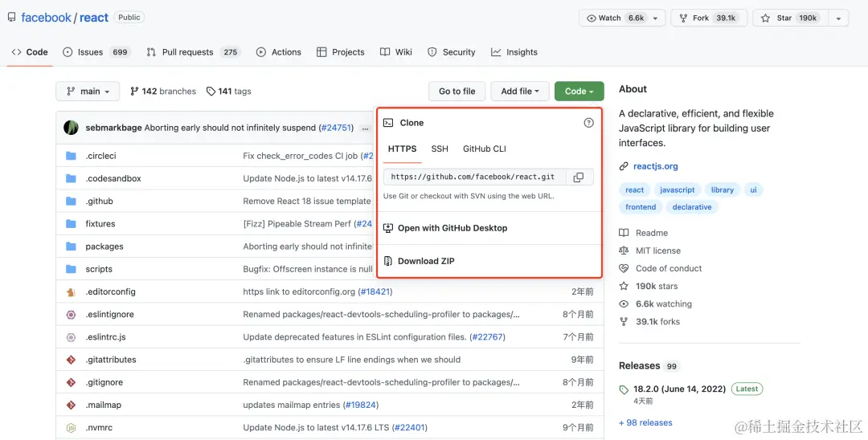Click sebmarkbage's avatar image
This screenshot has width=868, height=440.
[x=71, y=128]
